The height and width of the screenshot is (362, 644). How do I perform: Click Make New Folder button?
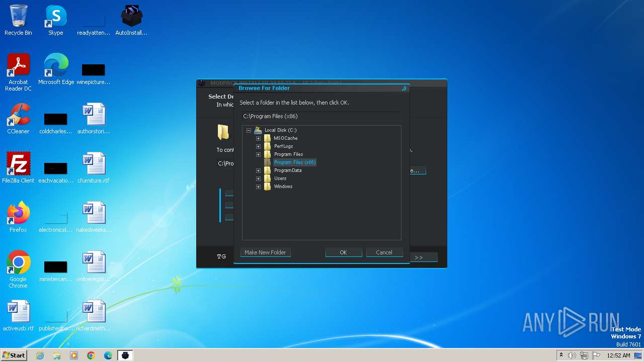pos(265,252)
